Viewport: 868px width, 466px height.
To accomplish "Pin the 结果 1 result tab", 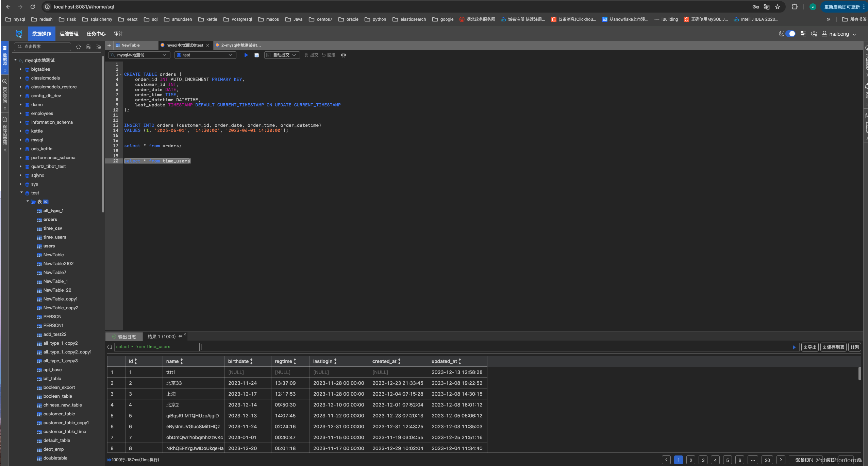I will [x=180, y=336].
